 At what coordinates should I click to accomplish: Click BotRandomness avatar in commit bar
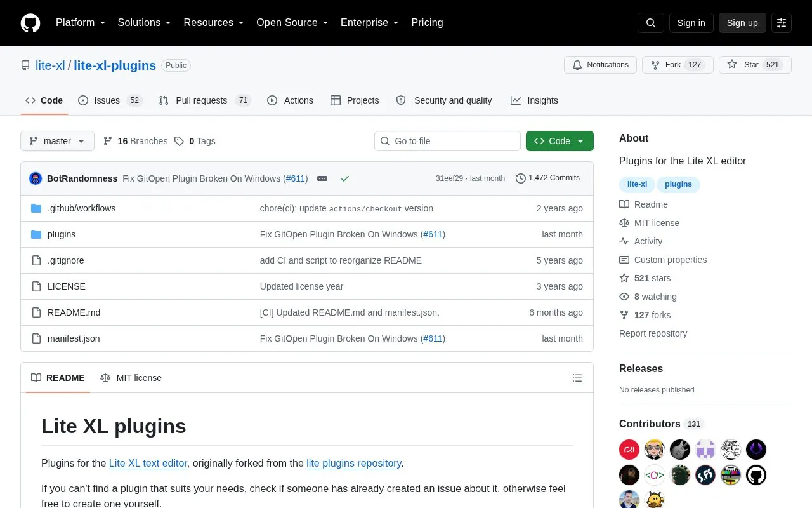[36, 178]
